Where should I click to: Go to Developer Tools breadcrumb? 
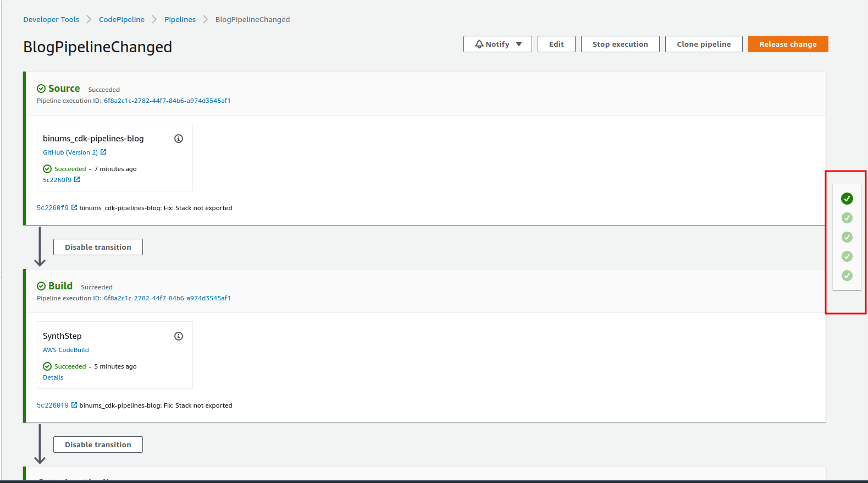click(x=51, y=19)
